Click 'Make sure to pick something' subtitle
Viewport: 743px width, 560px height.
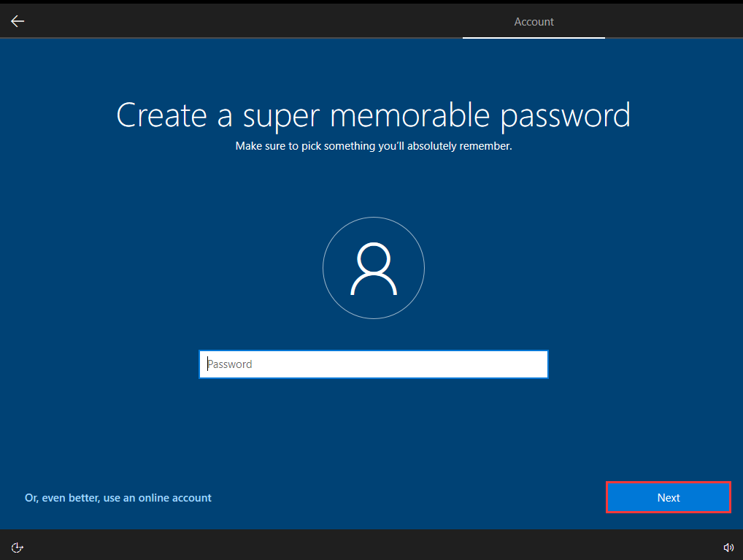pyautogui.click(x=374, y=146)
